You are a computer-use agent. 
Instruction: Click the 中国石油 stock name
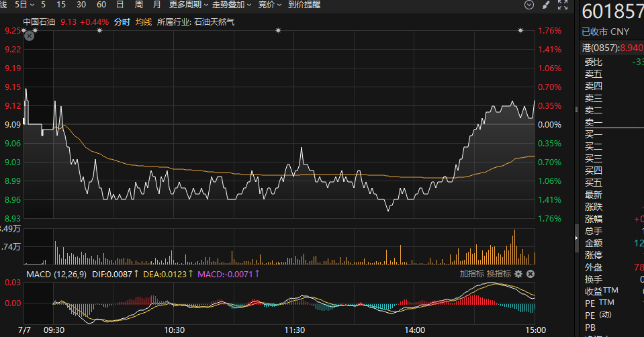pyautogui.click(x=39, y=21)
